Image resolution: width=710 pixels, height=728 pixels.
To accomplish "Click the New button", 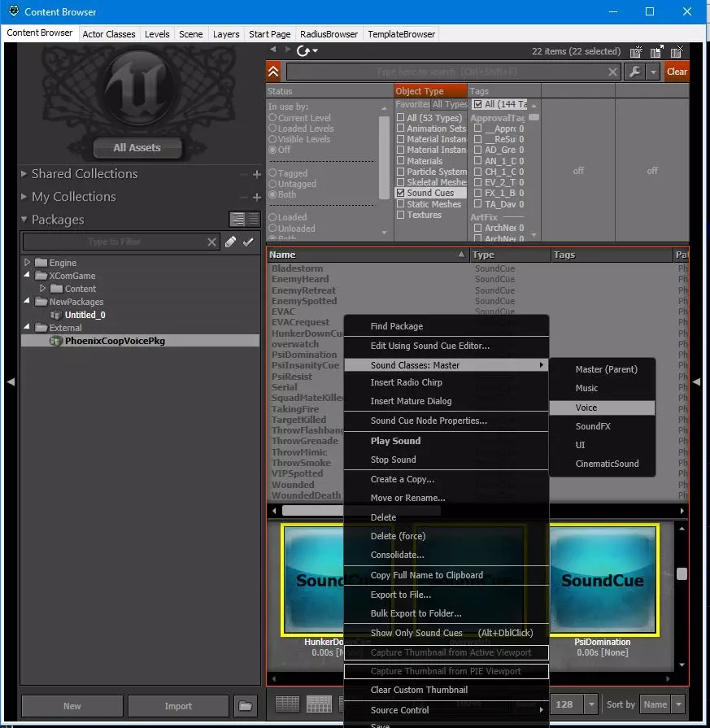I will [72, 706].
